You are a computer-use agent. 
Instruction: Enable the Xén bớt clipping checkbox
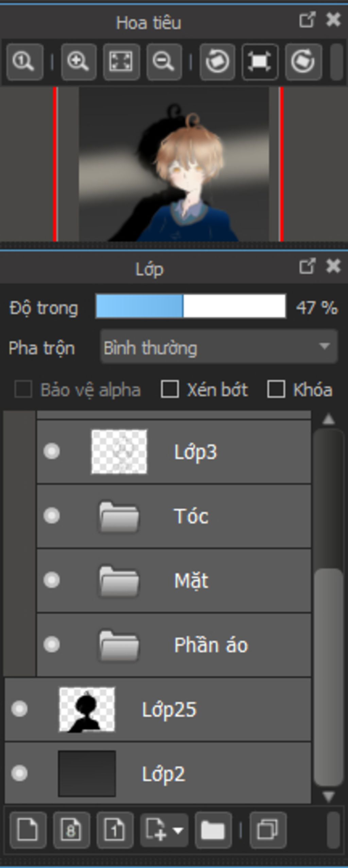(x=170, y=389)
